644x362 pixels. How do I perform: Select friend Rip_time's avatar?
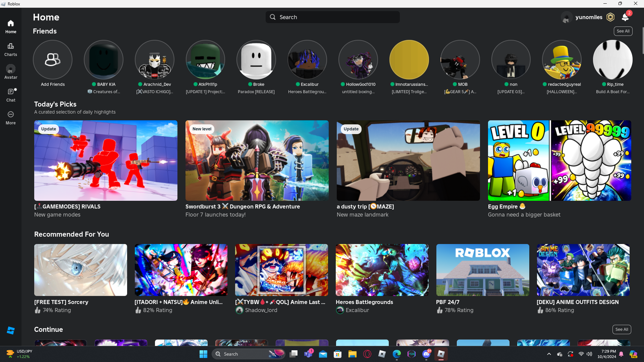pyautogui.click(x=613, y=60)
